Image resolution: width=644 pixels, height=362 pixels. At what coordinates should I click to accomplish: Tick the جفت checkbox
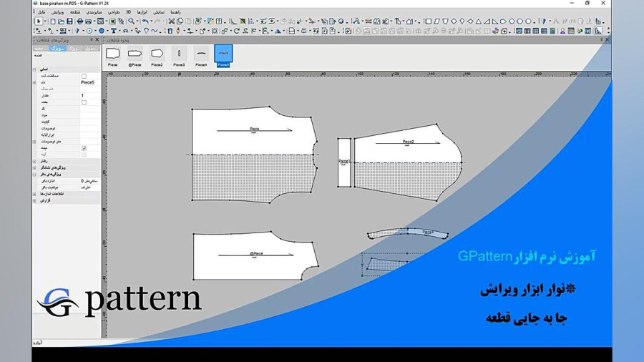point(84,102)
